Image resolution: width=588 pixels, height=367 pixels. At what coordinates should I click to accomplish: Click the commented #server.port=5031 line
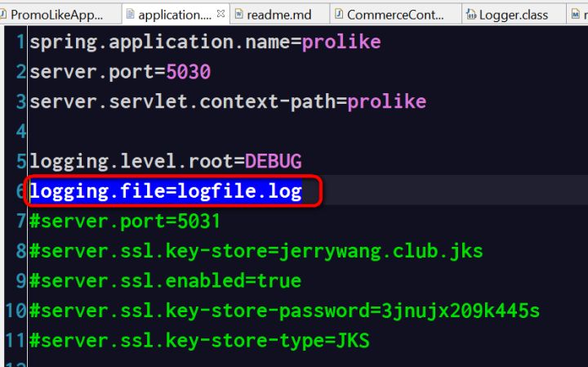click(125, 221)
